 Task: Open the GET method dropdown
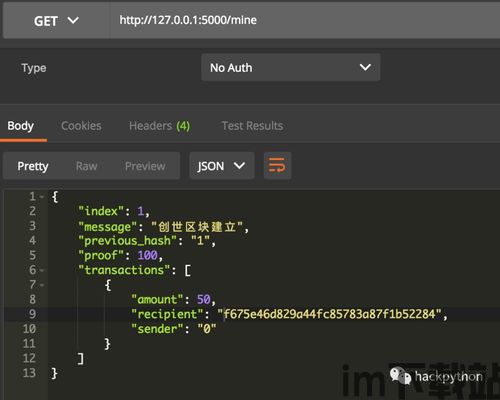(x=56, y=21)
